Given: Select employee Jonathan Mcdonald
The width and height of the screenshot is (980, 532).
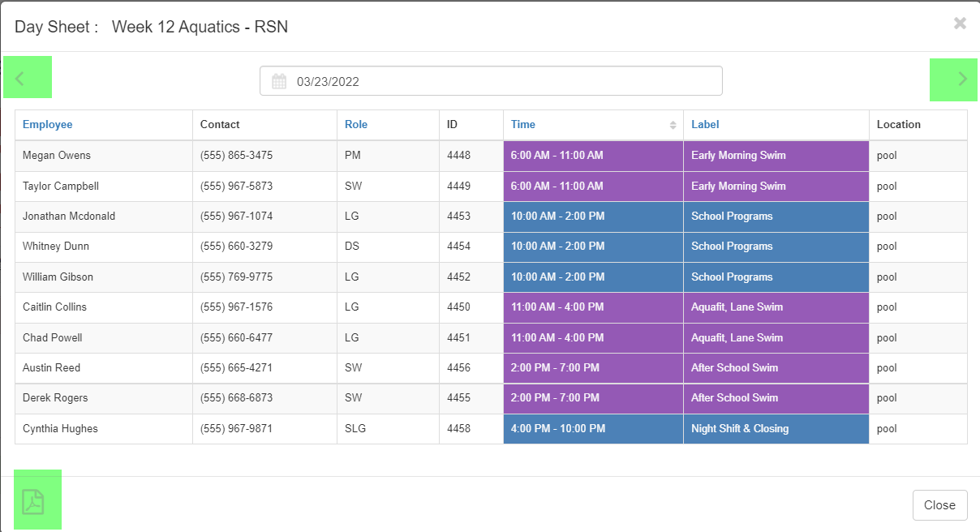Looking at the screenshot, I should tap(69, 216).
